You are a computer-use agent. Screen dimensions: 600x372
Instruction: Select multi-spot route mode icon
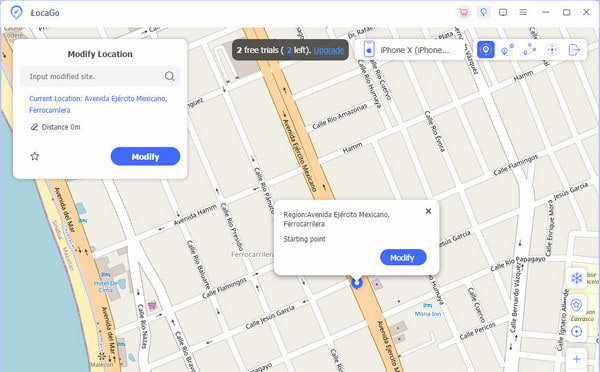(530, 49)
